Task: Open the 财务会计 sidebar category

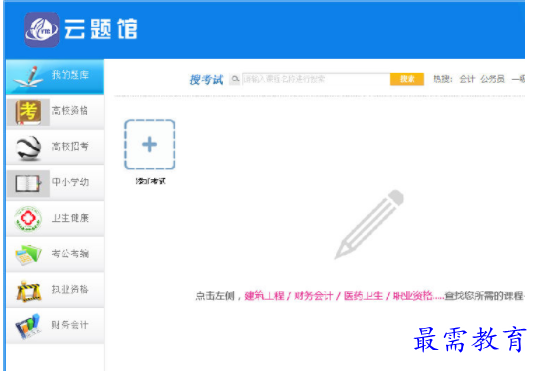Action: (x=55, y=326)
